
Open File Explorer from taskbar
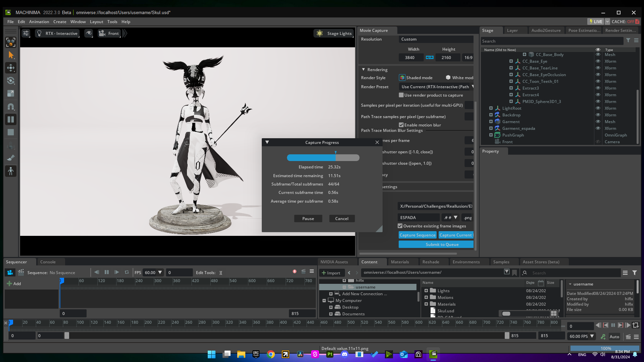pos(241,354)
